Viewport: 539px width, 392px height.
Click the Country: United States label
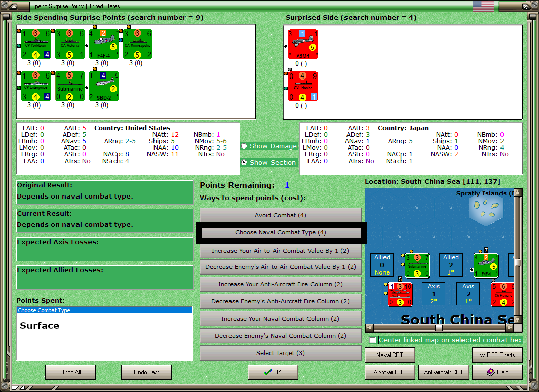coord(132,128)
